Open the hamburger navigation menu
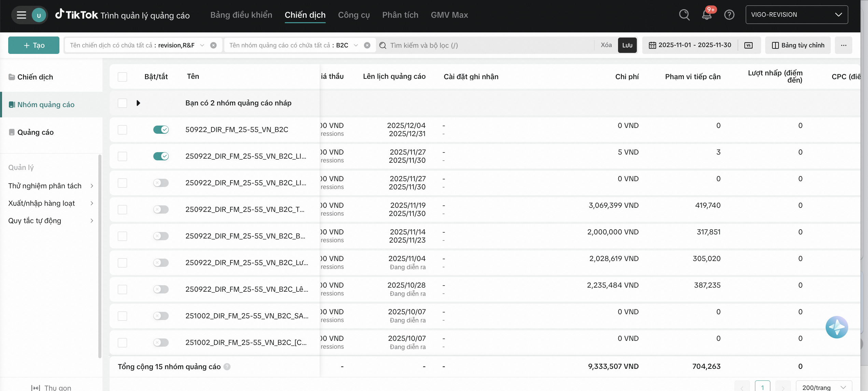 click(x=22, y=15)
